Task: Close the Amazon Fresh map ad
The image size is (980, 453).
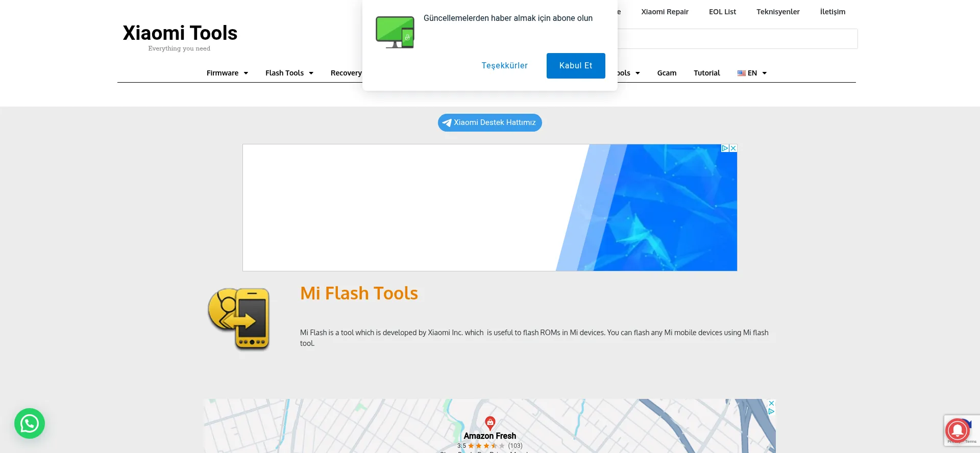Action: (x=771, y=403)
